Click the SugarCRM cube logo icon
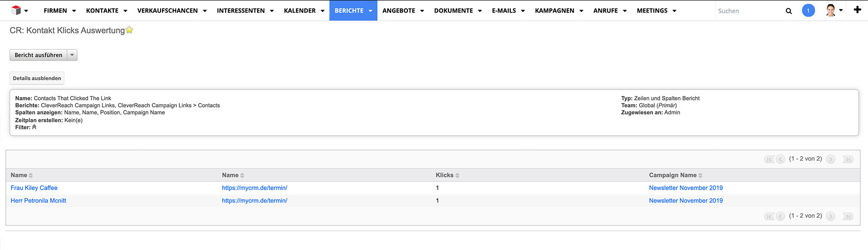Image resolution: width=868 pixels, height=250 pixels. (16, 10)
